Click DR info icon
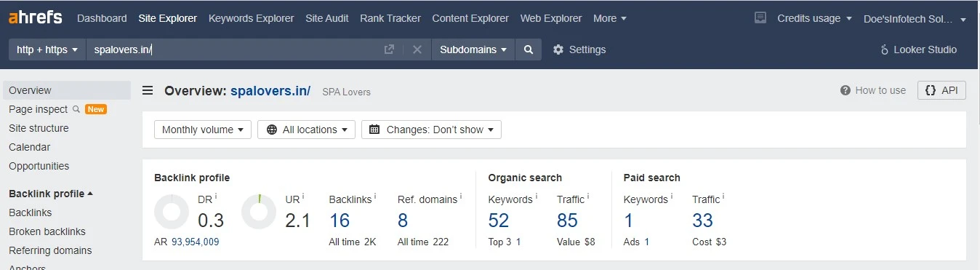This screenshot has width=980, height=270. [216, 196]
